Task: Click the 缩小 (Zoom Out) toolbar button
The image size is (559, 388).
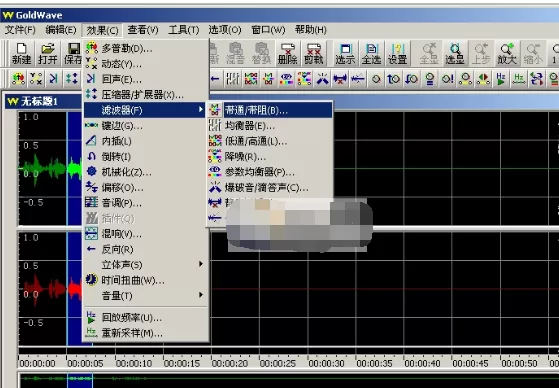Action: point(533,53)
